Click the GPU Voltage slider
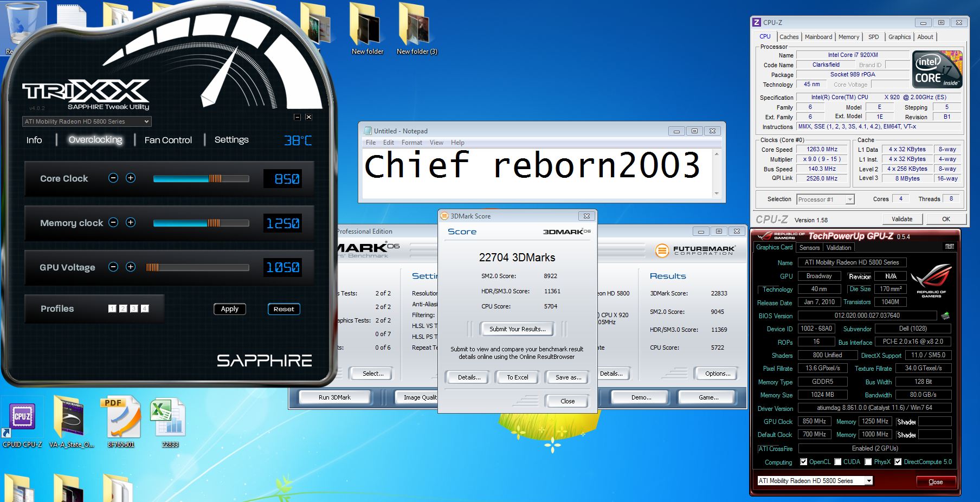This screenshot has width=980, height=502. (x=197, y=267)
